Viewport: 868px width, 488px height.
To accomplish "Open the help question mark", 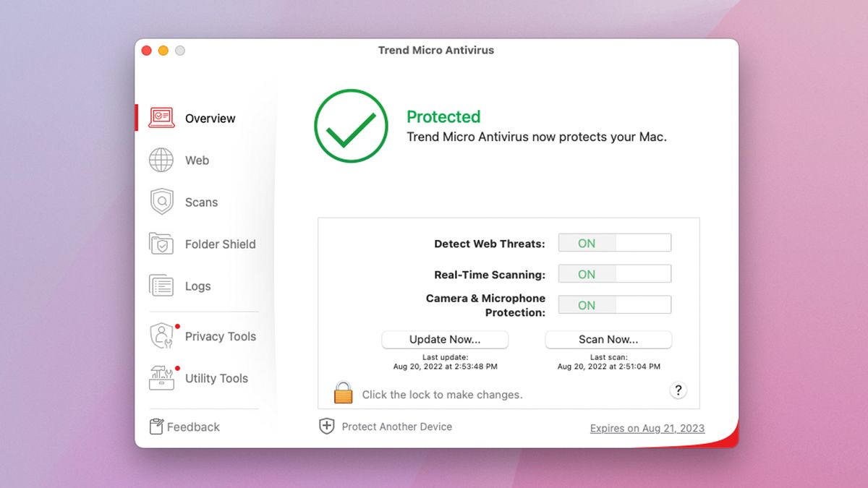I will tap(678, 390).
